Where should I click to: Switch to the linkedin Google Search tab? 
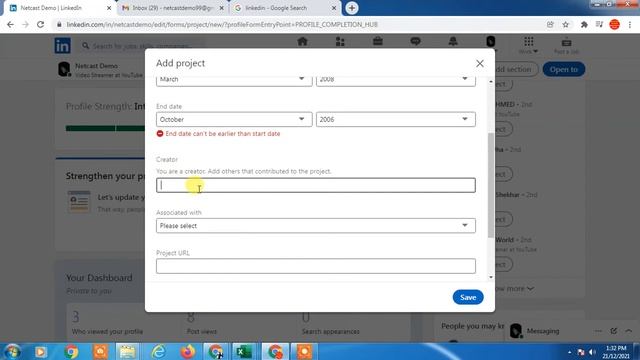[x=283, y=8]
